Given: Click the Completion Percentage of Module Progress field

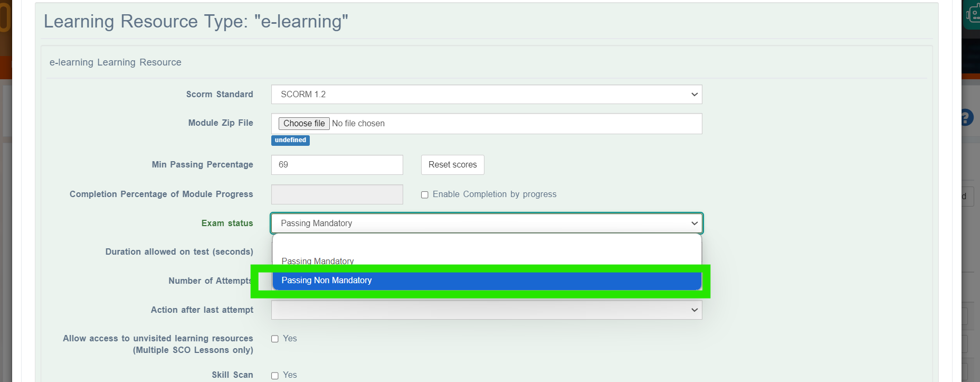Looking at the screenshot, I should [x=337, y=194].
